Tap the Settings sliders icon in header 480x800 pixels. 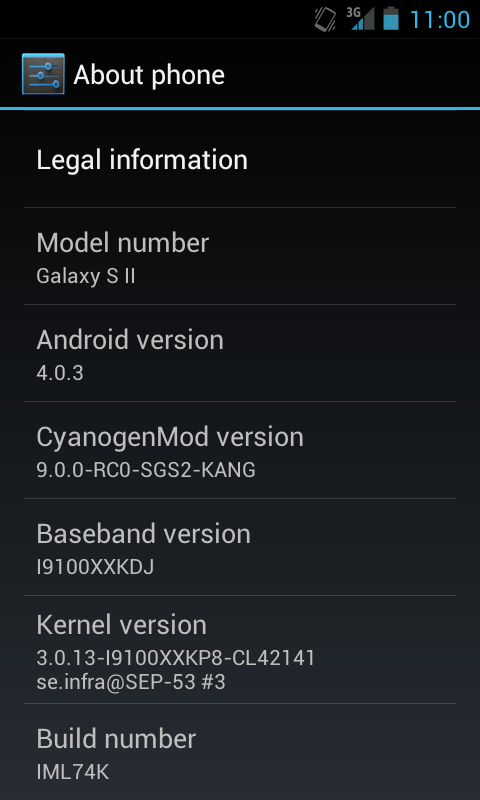pos(43,74)
